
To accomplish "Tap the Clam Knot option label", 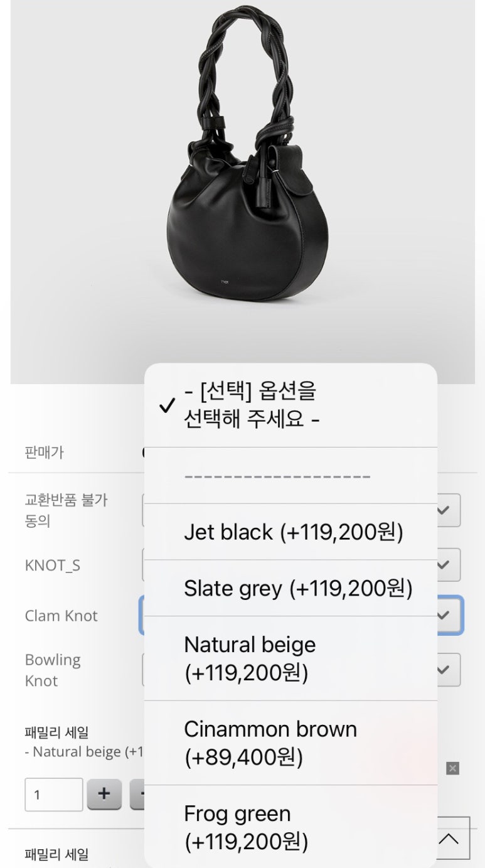I will pyautogui.click(x=61, y=616).
